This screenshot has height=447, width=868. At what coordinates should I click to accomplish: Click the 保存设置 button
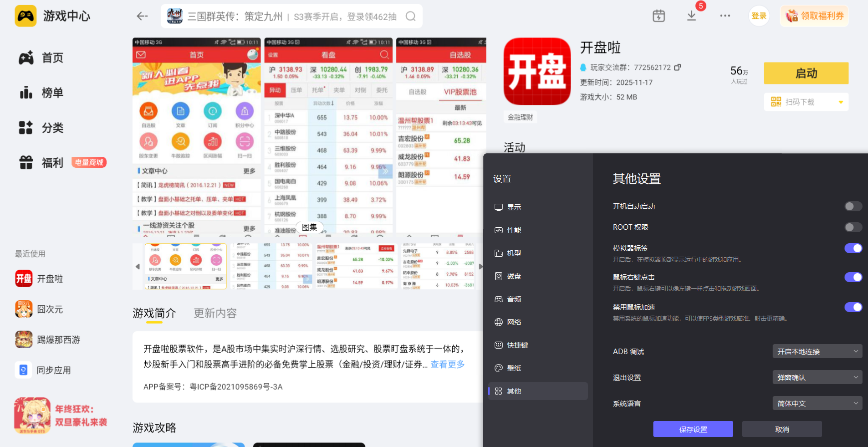point(693,430)
